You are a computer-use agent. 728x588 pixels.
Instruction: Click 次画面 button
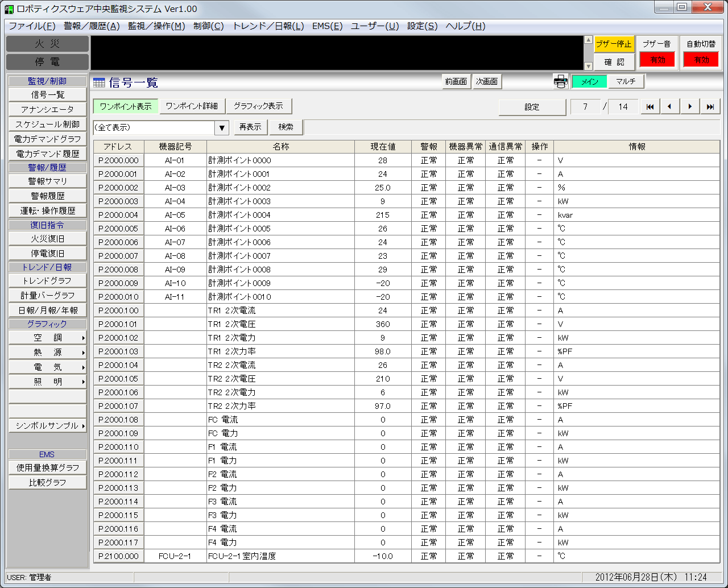pos(487,82)
